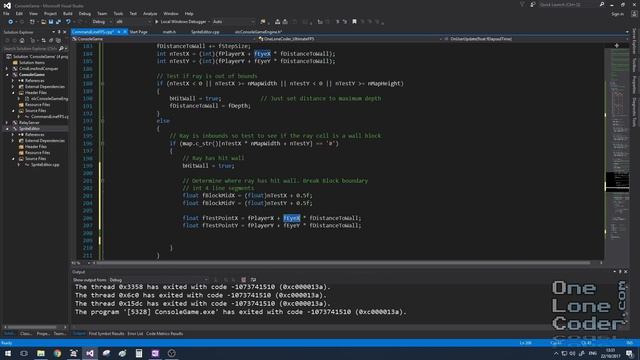This screenshot has width=640, height=360.
Task: Open the Team menu
Action: coord(102,13)
